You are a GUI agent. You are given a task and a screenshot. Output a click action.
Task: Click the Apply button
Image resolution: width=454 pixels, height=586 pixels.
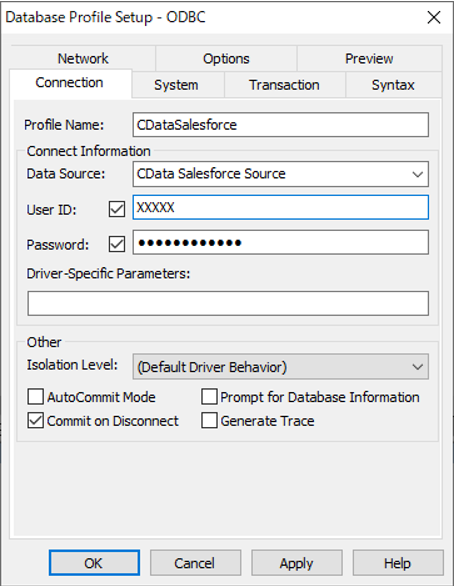[x=297, y=563]
